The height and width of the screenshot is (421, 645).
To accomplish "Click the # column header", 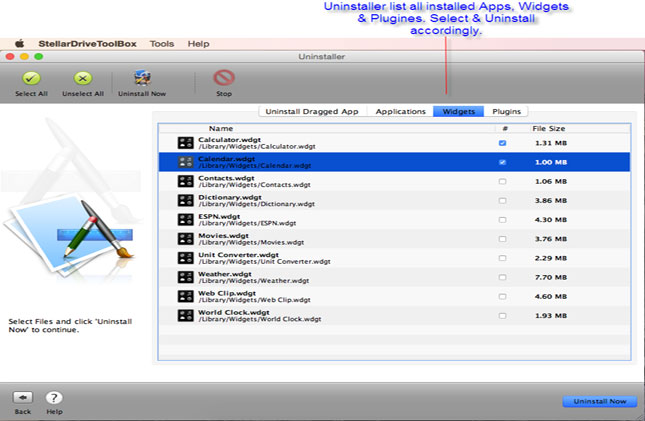I will pos(505,128).
